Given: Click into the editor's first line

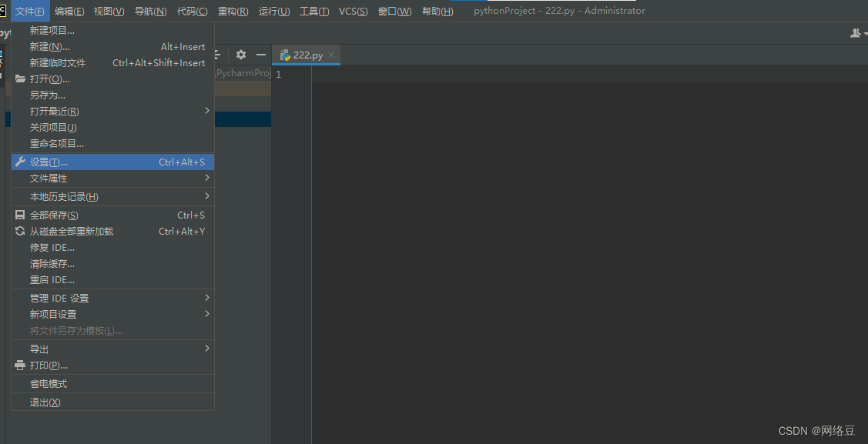Looking at the screenshot, I should pyautogui.click(x=589, y=74).
